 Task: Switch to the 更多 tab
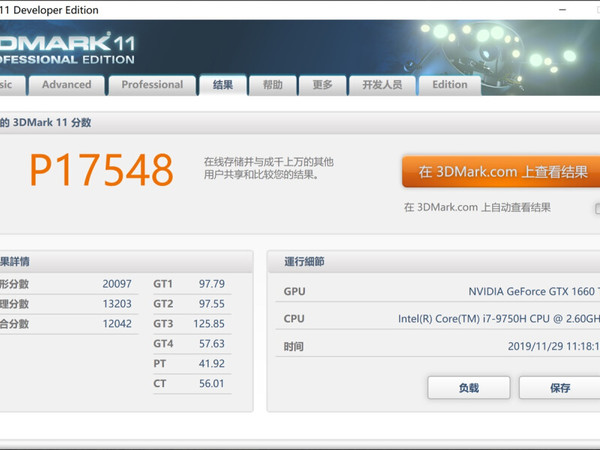point(323,85)
